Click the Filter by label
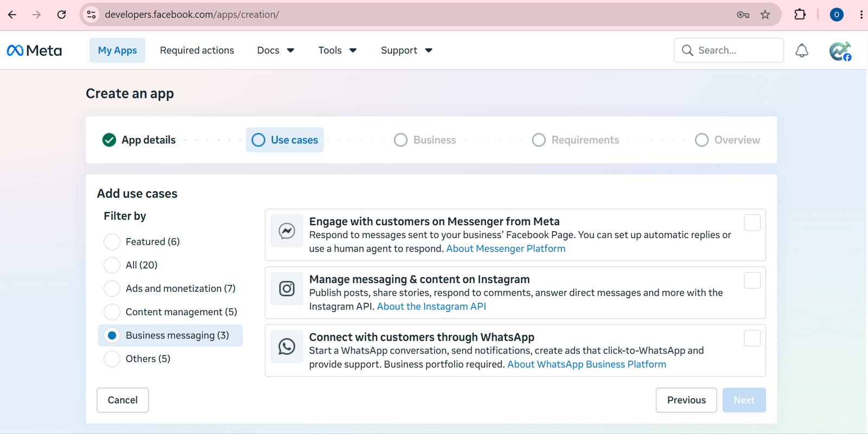 click(x=125, y=216)
